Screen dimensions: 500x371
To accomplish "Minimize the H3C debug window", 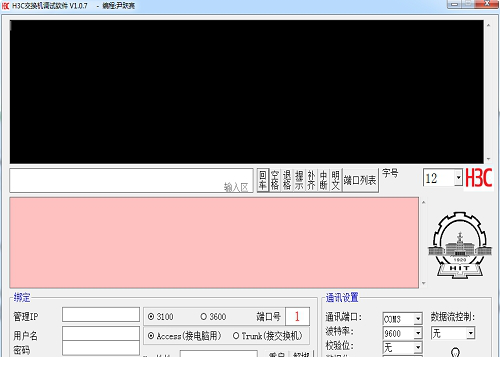I will coord(454,4).
